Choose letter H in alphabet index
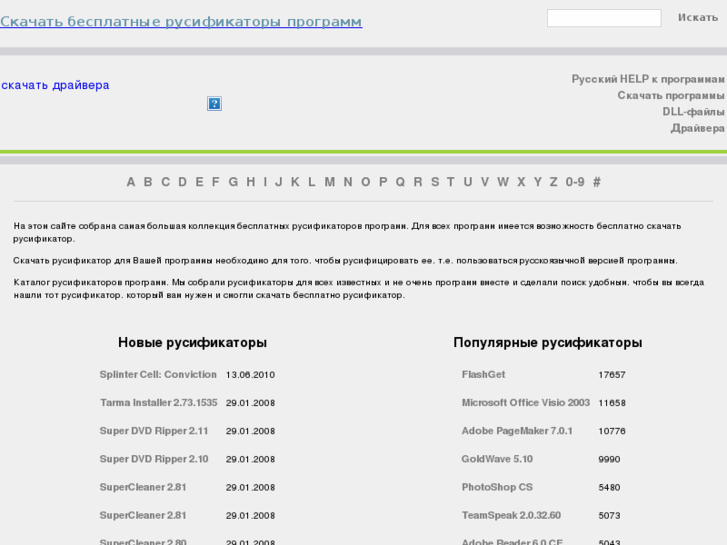This screenshot has height=545, width=727. 251,182
